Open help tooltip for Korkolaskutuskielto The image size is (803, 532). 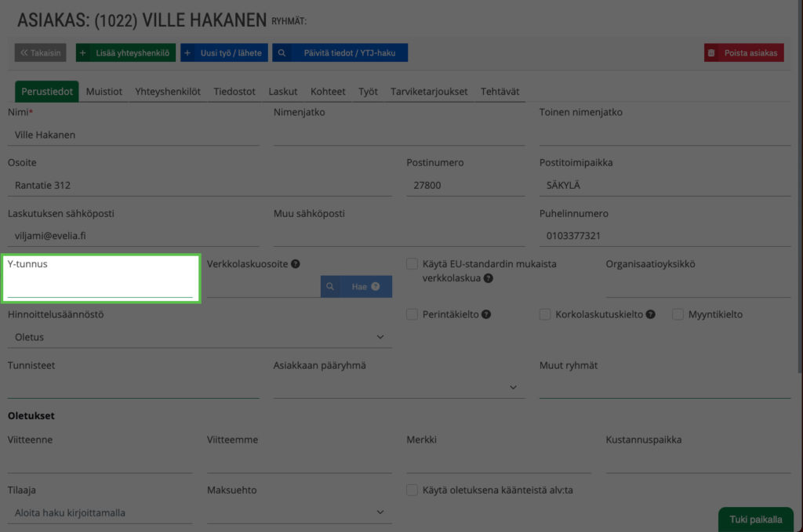click(x=651, y=314)
